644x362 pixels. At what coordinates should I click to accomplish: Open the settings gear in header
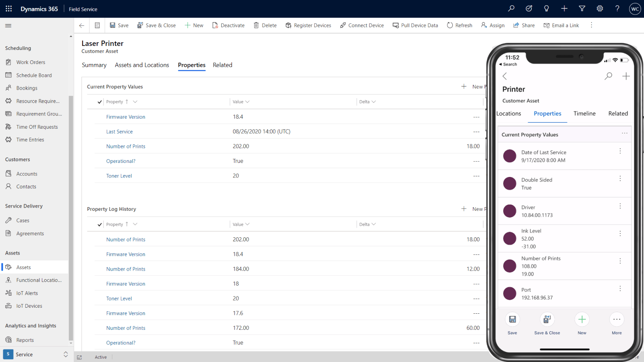[600, 8]
